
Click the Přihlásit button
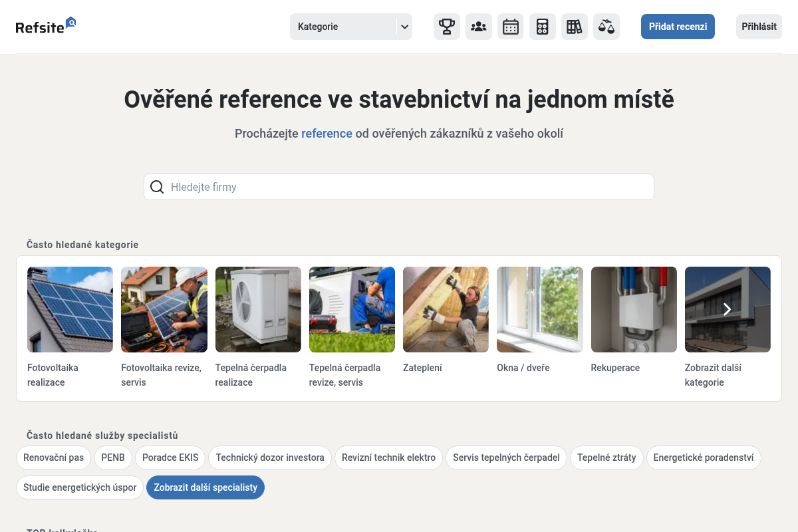(x=759, y=27)
